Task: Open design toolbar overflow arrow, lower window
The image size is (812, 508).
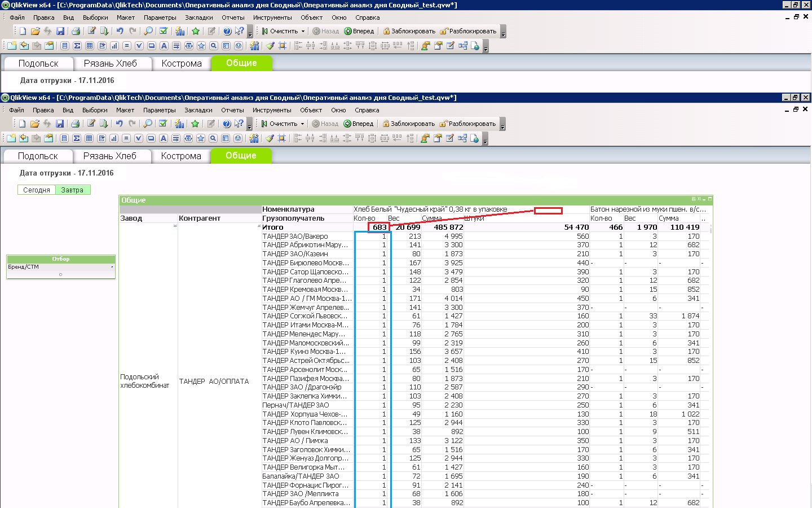Action: pos(486,139)
